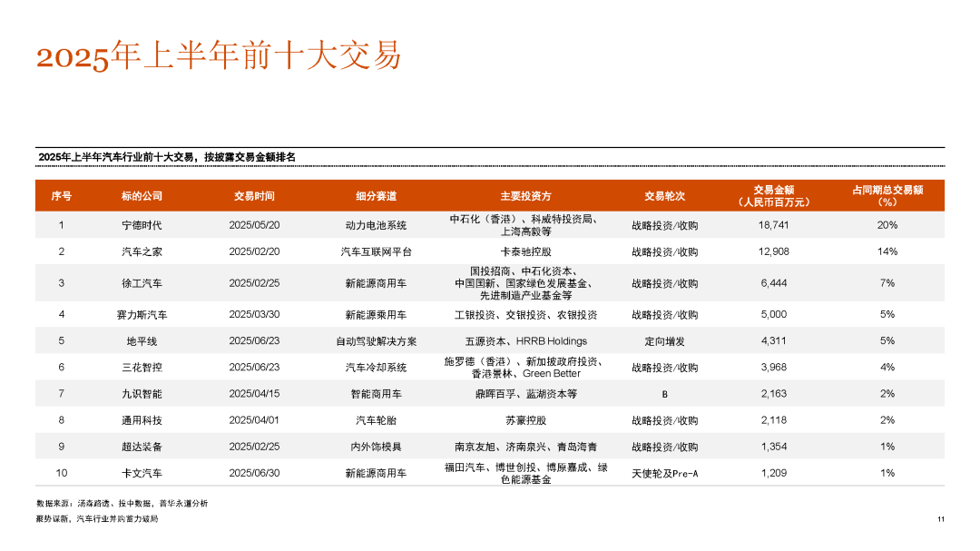Select the subtitle 2025年上半年汽车行业前十大交易
This screenshot has width=980, height=551.
[x=115, y=157]
